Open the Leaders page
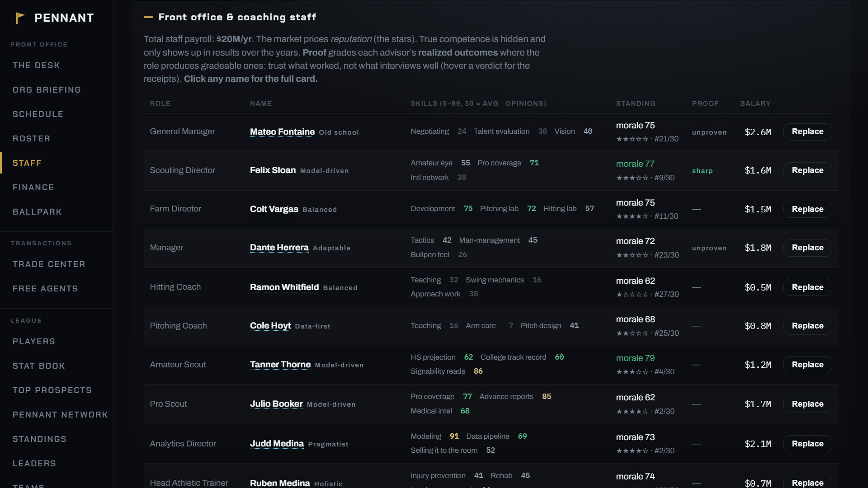The image size is (868, 488). click(x=34, y=464)
